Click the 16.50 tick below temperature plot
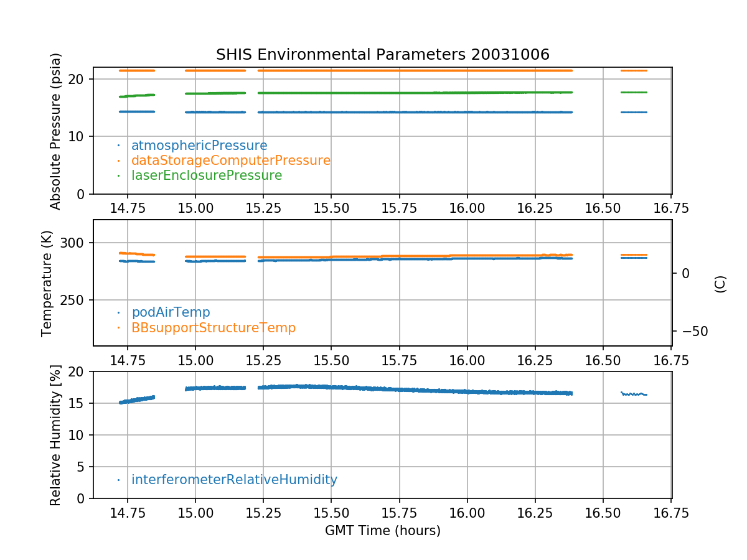This screenshot has width=747, height=560. click(603, 360)
